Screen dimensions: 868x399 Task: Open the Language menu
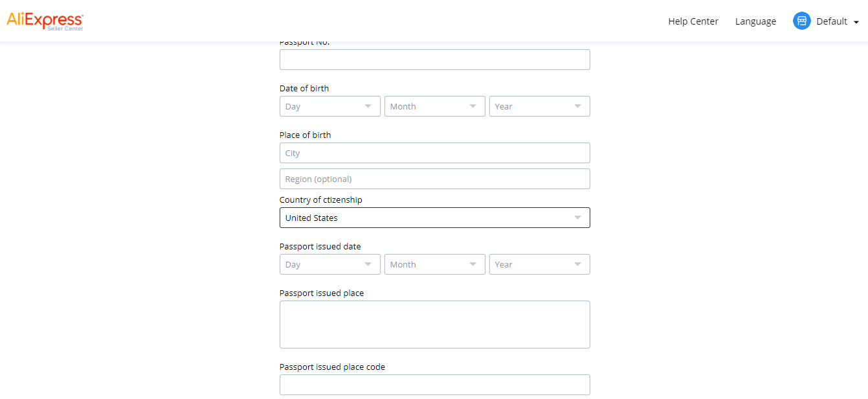pyautogui.click(x=755, y=21)
